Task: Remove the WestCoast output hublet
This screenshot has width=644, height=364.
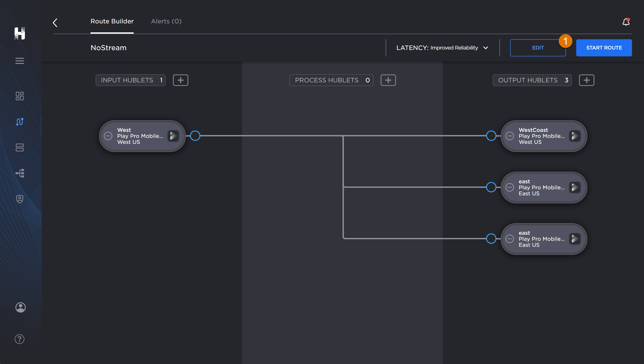Action: click(x=510, y=136)
